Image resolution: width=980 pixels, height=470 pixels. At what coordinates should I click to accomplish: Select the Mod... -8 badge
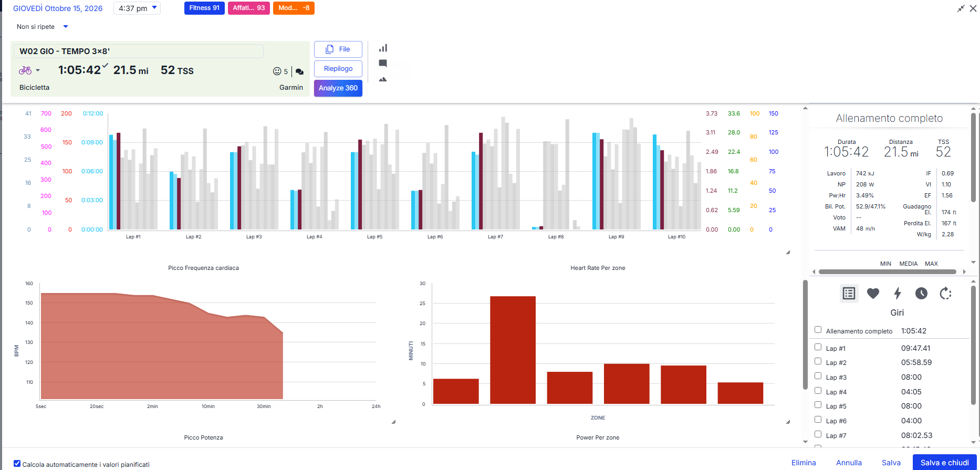(x=294, y=8)
